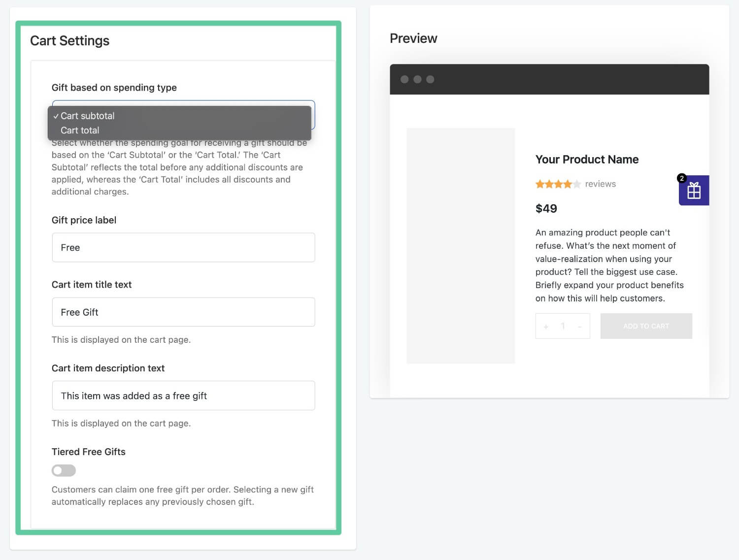Increase quantity with the plus button

pos(546,327)
